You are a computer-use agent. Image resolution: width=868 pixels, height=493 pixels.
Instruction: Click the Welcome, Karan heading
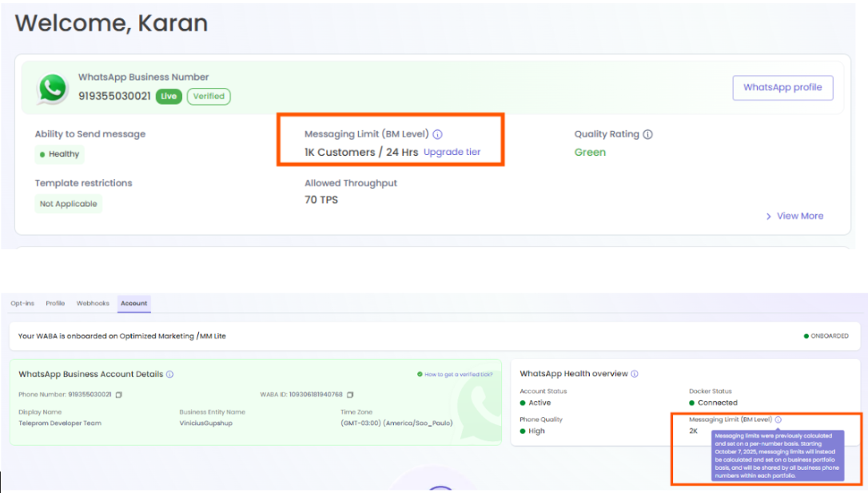tap(111, 23)
